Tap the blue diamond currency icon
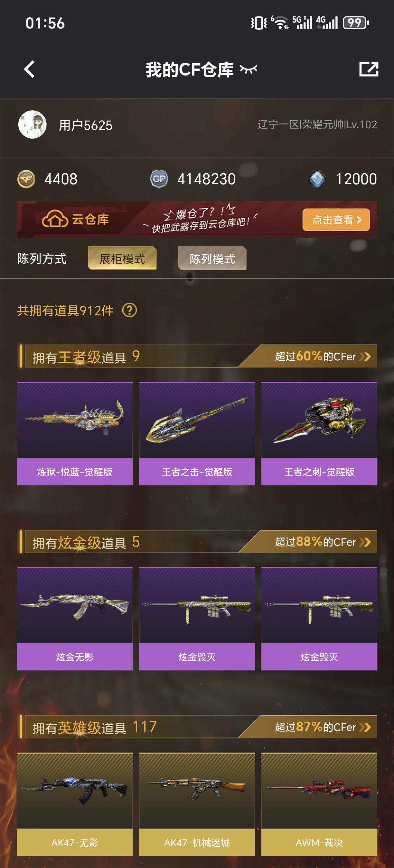 (317, 179)
